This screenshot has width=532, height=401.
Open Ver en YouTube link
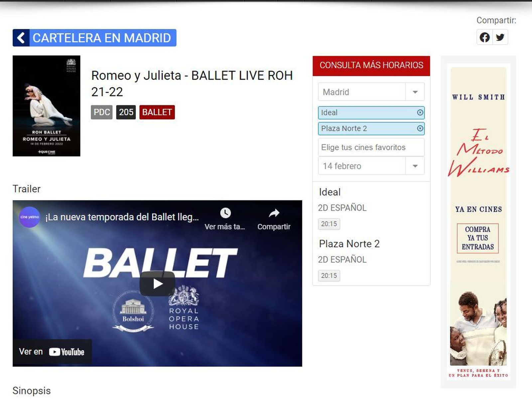52,352
